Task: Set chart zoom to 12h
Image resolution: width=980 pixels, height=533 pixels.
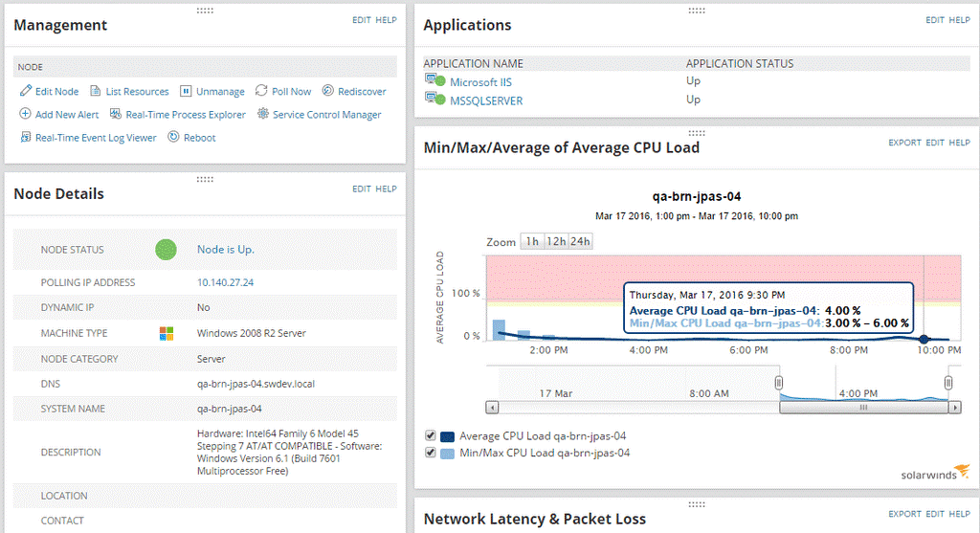Action: point(556,241)
